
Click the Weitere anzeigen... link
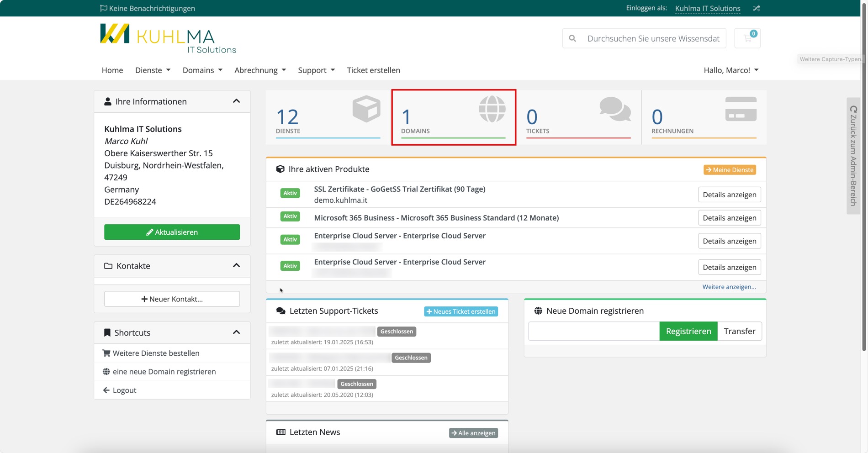pyautogui.click(x=729, y=287)
